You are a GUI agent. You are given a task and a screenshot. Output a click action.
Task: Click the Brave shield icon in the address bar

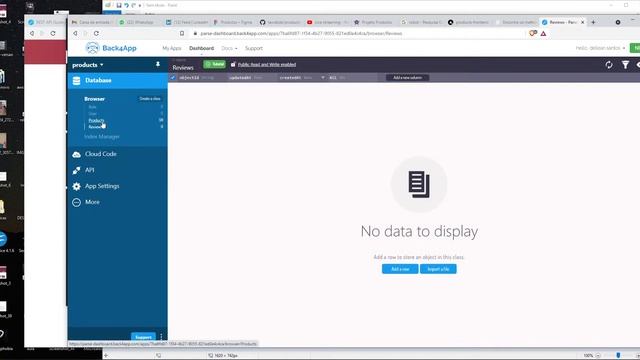(533, 33)
